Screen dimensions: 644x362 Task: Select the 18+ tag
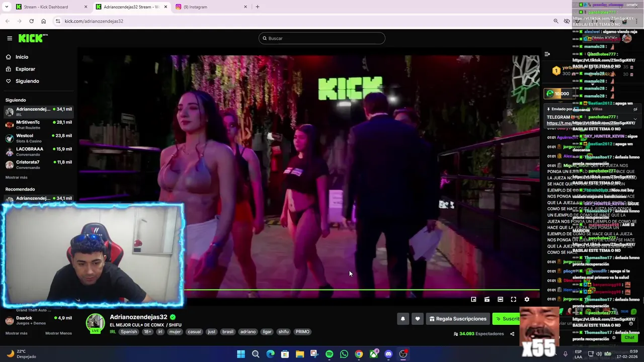coord(147,332)
